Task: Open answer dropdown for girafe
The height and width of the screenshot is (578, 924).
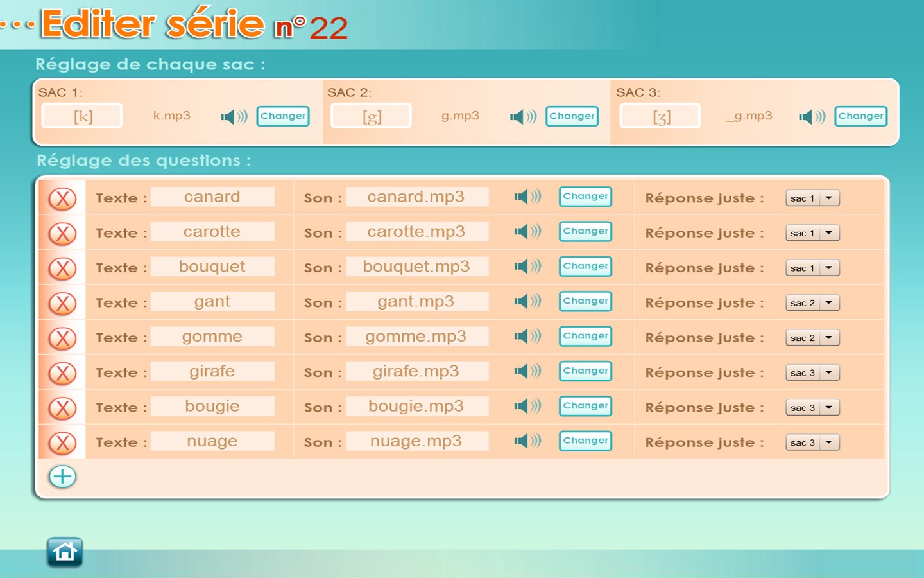Action: pos(812,372)
